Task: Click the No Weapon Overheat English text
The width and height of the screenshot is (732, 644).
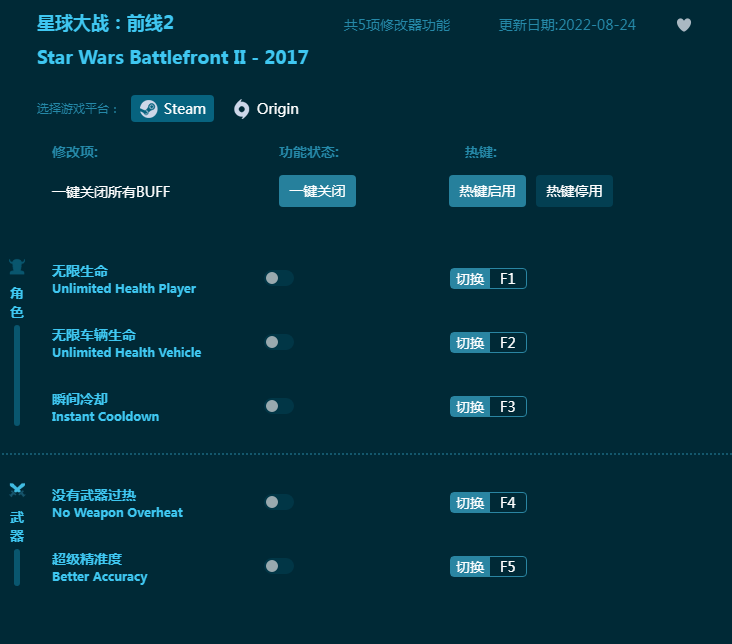Action: pos(118,513)
